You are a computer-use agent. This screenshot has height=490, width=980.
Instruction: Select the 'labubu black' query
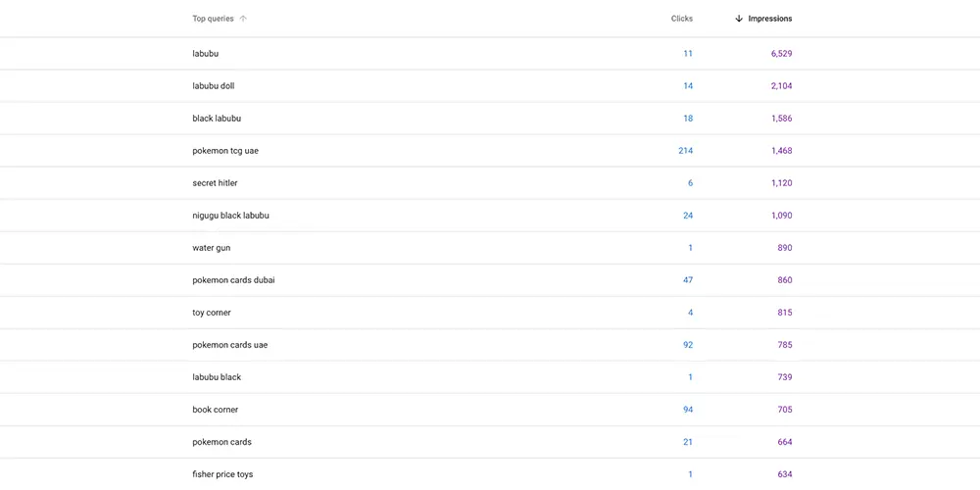click(217, 377)
